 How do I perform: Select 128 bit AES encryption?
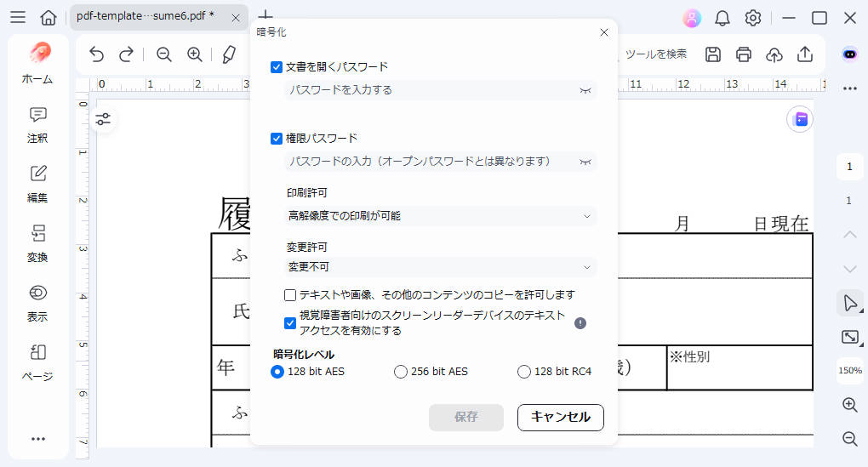pos(277,372)
